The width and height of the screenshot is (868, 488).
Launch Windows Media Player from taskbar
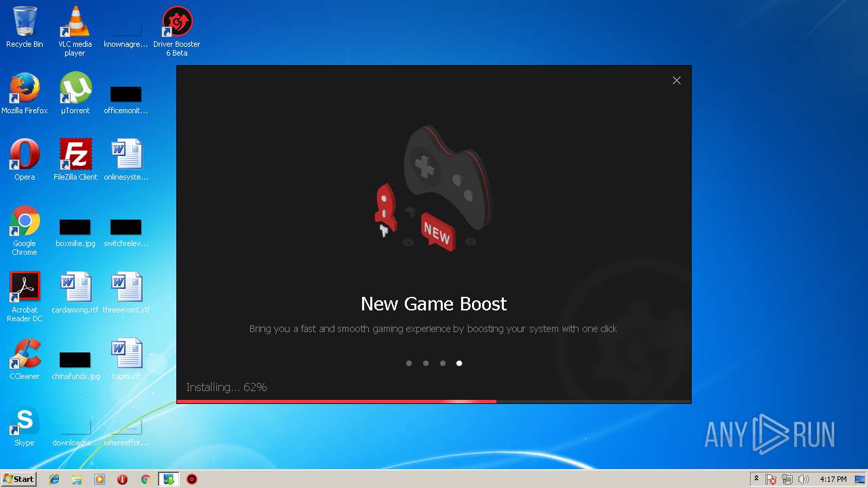pos(100,479)
